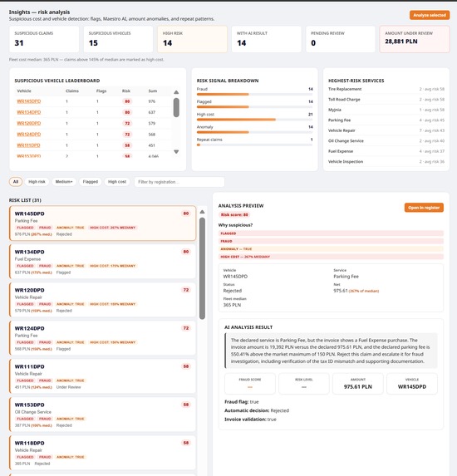Click FRAUD reason row in analysis preview
The image size is (457, 476).
tap(331, 241)
